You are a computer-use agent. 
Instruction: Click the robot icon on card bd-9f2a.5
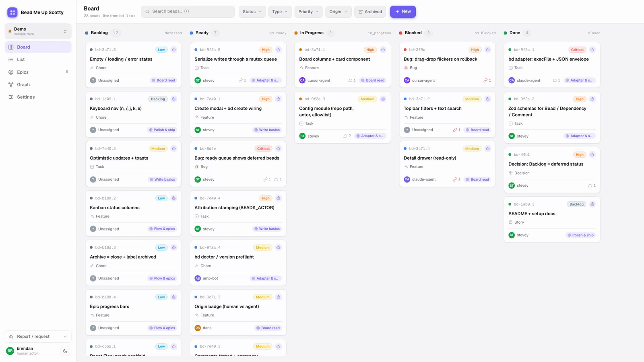279,50
